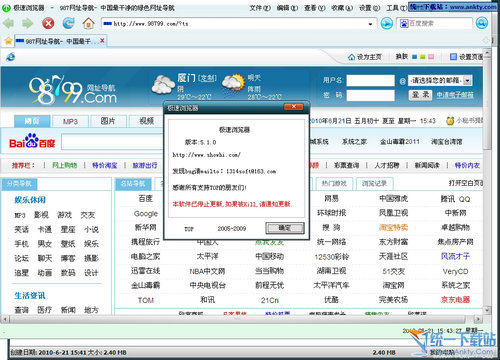Click the 打开空白页 link
The width and height of the screenshot is (500, 360).
(465, 183)
